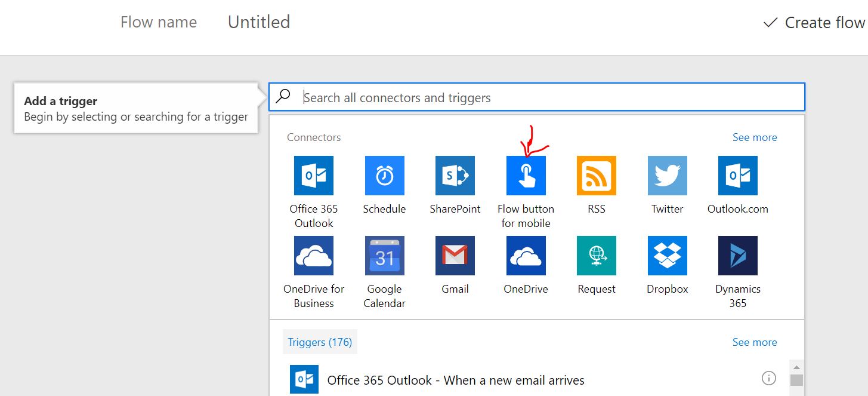Click 'Begin by selecting or searching for a trigger' text

tap(136, 116)
